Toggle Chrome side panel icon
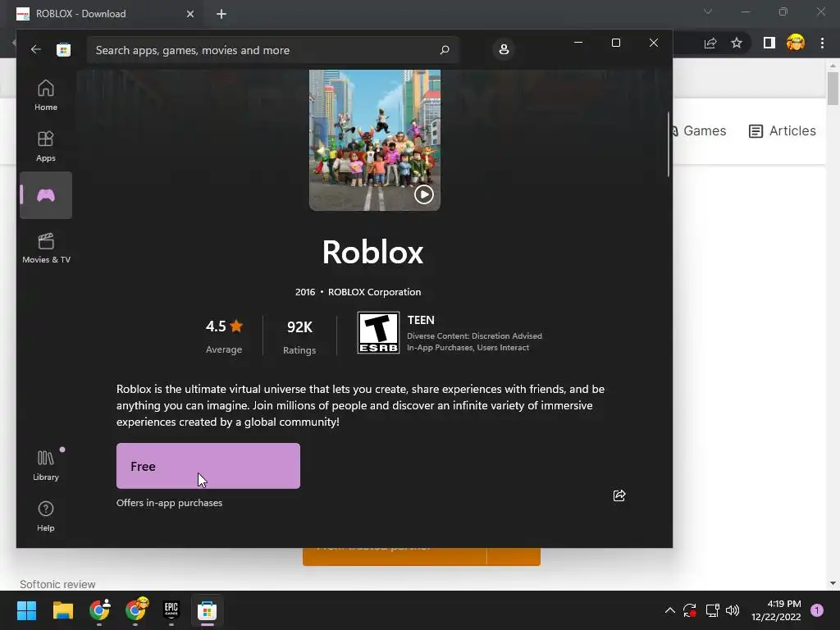 point(769,43)
